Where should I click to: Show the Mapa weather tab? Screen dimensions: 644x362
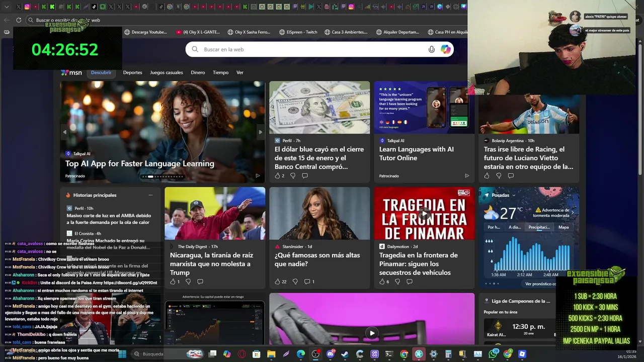click(563, 227)
